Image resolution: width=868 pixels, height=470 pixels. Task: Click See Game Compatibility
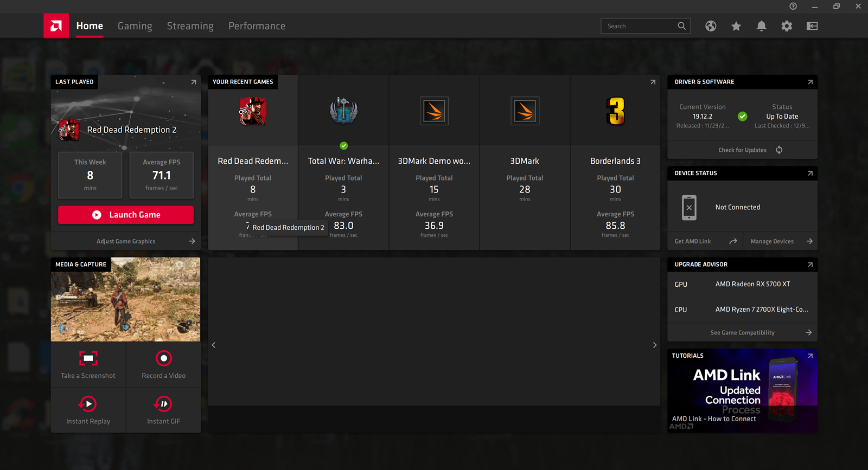pyautogui.click(x=742, y=333)
